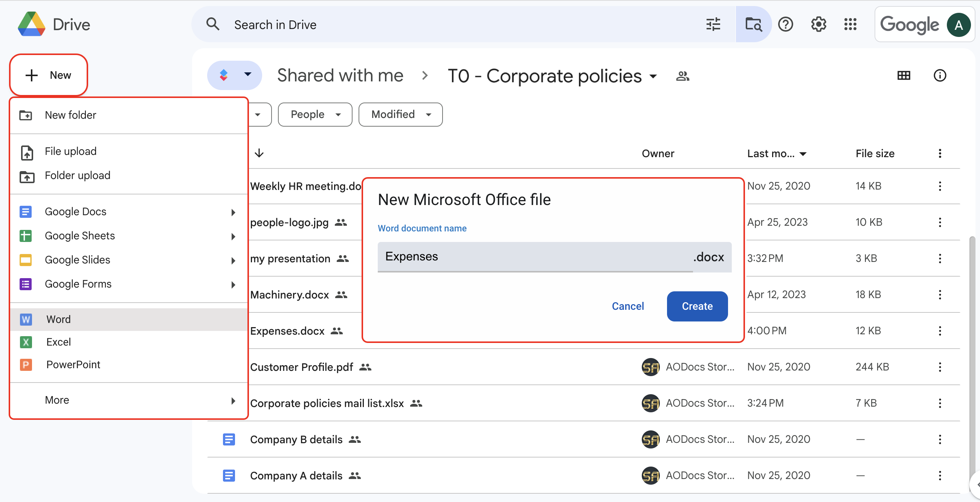Expand the Google Slides submenu
Screen dimensions: 980x502
[x=233, y=260]
